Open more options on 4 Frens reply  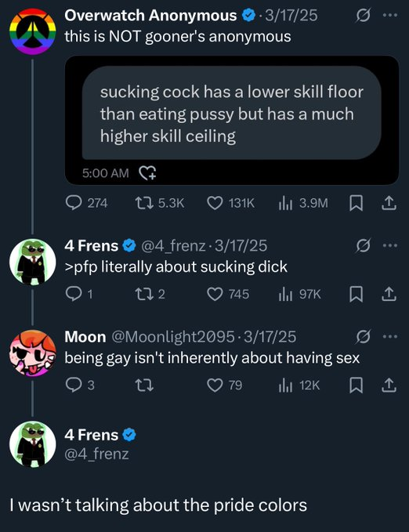[390, 245]
